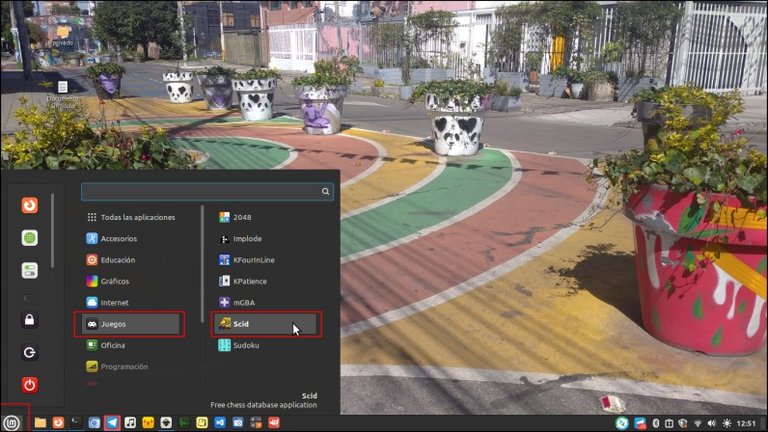Open System Settings toggle-switch favorite
This screenshot has height=432, width=768.
(x=29, y=270)
